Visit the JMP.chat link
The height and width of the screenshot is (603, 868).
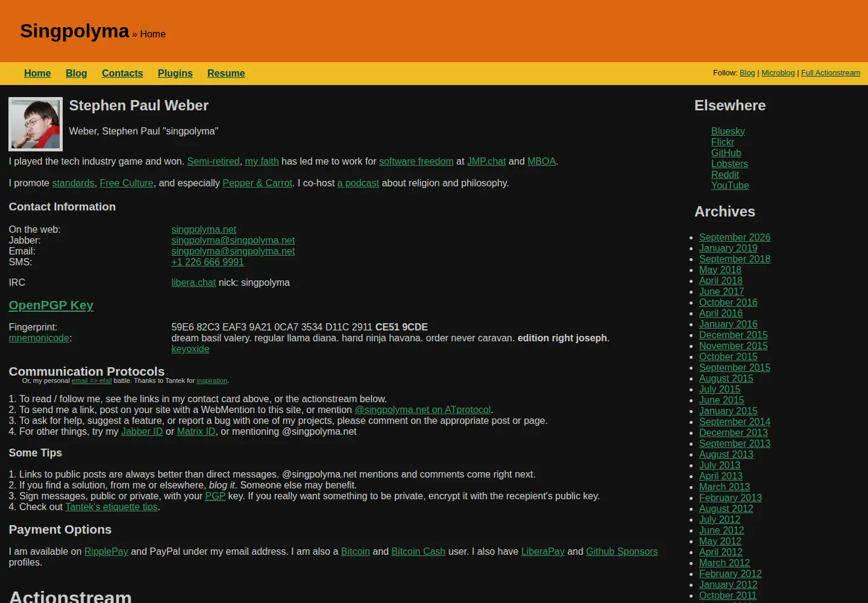point(486,162)
